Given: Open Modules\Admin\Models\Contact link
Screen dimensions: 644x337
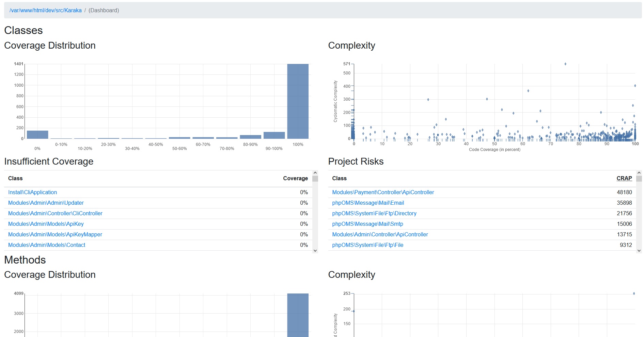Looking at the screenshot, I should [47, 245].
